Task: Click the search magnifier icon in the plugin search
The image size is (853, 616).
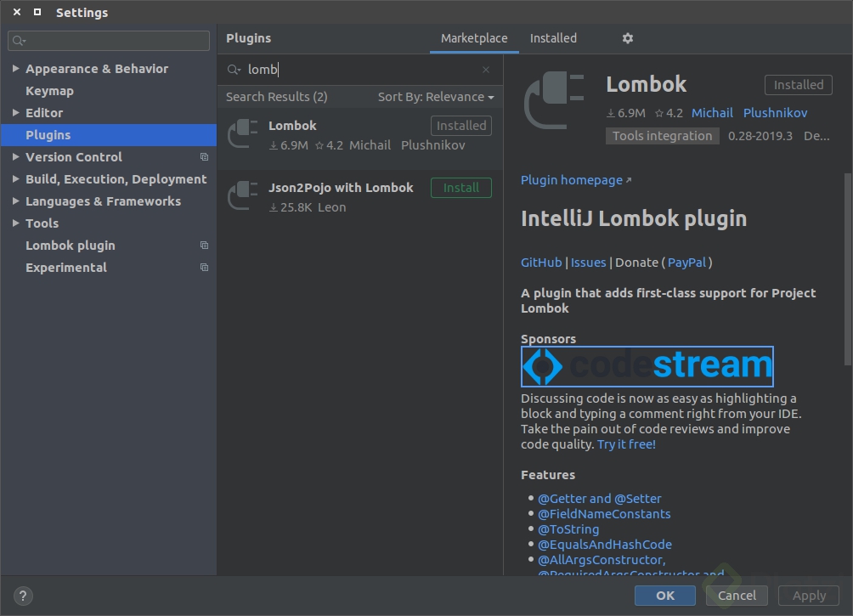Action: coord(234,70)
